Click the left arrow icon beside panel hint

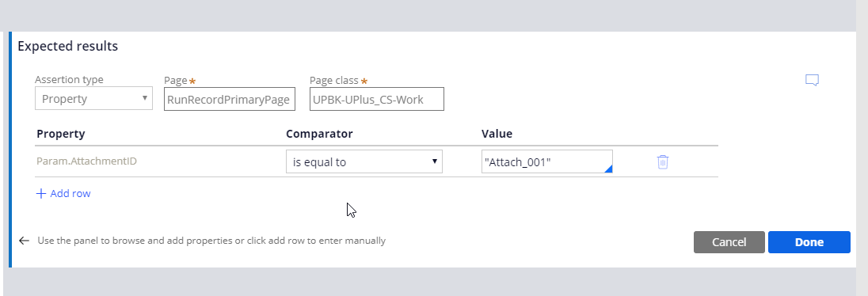[24, 241]
